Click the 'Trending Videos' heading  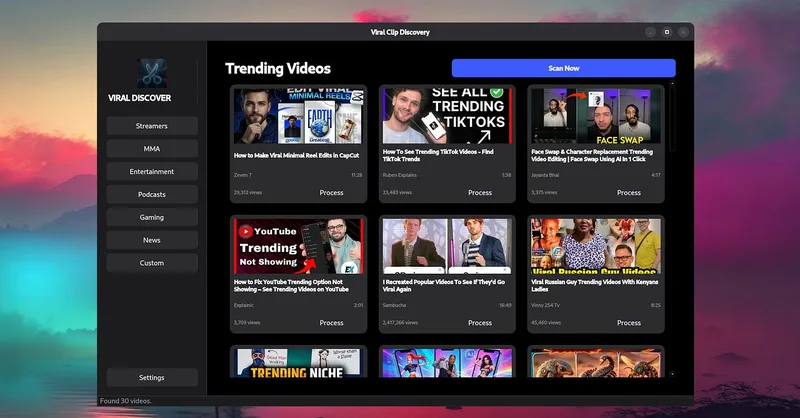(x=278, y=68)
